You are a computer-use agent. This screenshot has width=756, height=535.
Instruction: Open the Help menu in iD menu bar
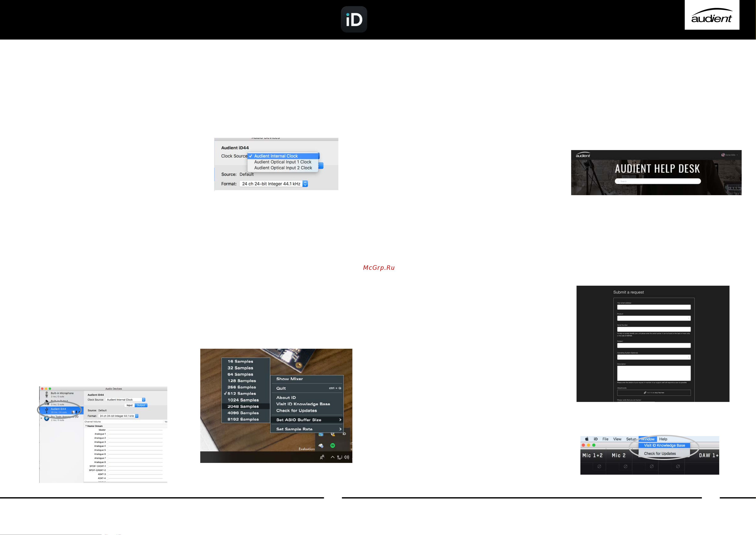[x=663, y=439]
